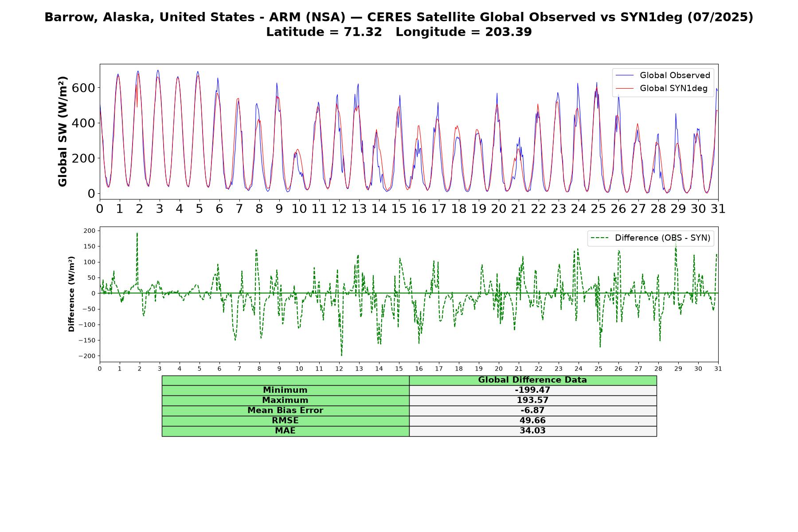This screenshot has height=532, width=798.
Task: Click the chart title text
Action: [399, 17]
